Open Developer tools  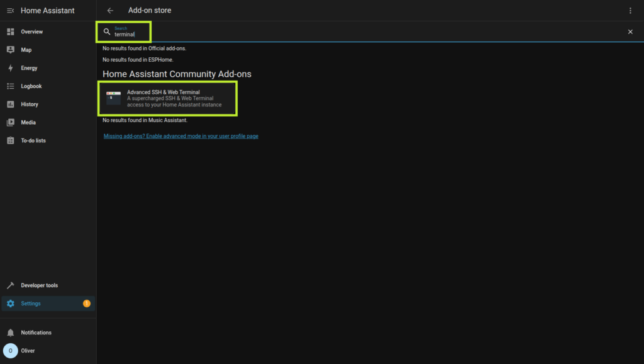coord(48,285)
